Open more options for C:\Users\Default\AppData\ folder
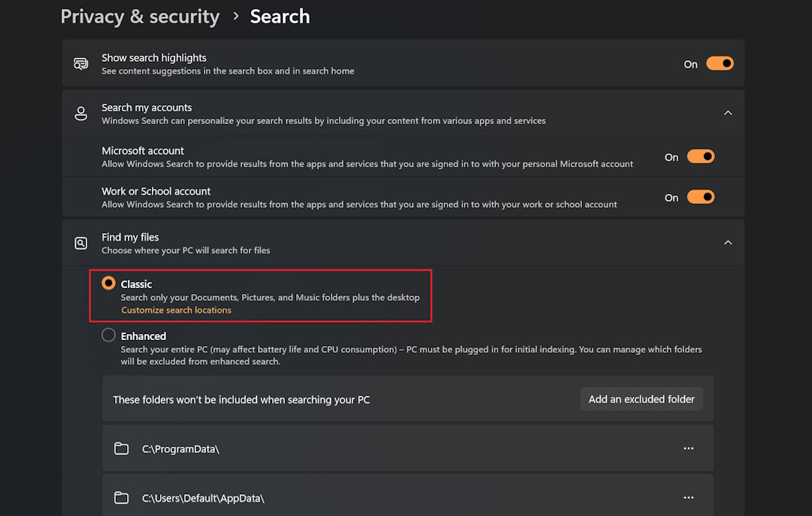 coord(688,497)
